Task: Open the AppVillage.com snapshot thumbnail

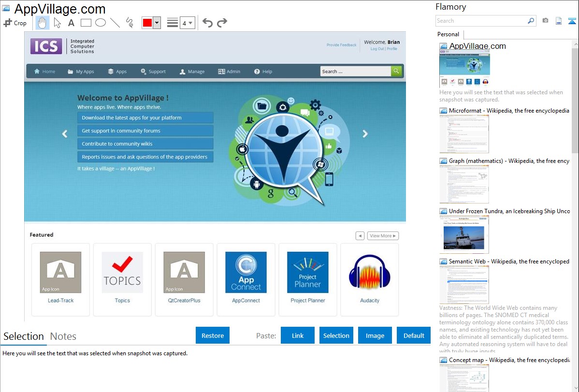Action: [464, 69]
